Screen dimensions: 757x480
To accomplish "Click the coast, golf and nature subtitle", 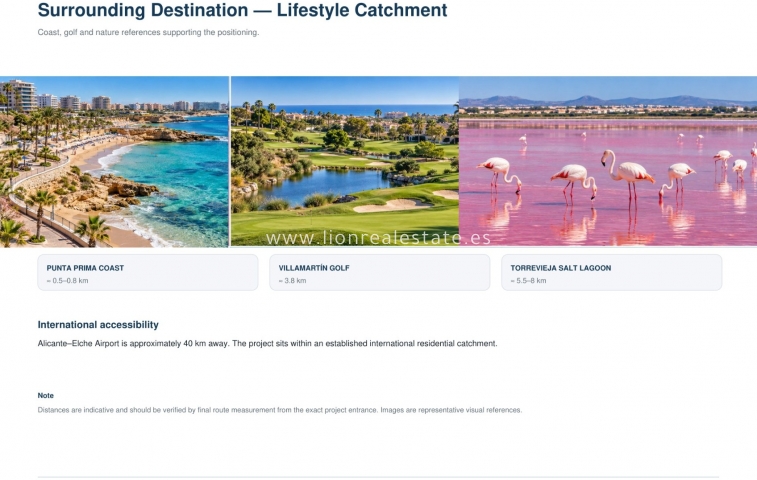I will click(x=148, y=32).
